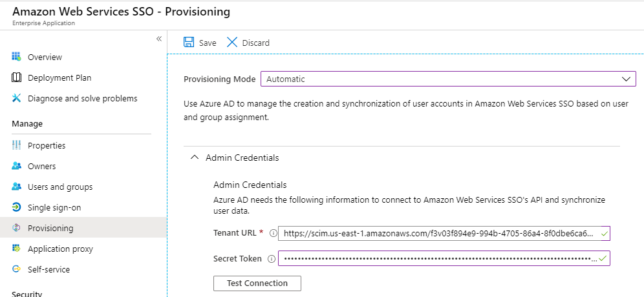The height and width of the screenshot is (297, 644).
Task: Click the Properties sliders icon
Action: click(17, 145)
